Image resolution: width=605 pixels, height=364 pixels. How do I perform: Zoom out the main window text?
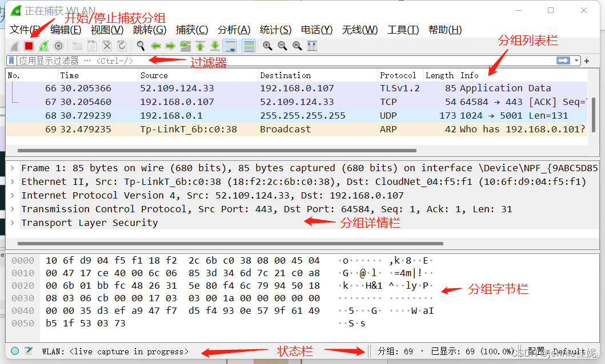[282, 46]
